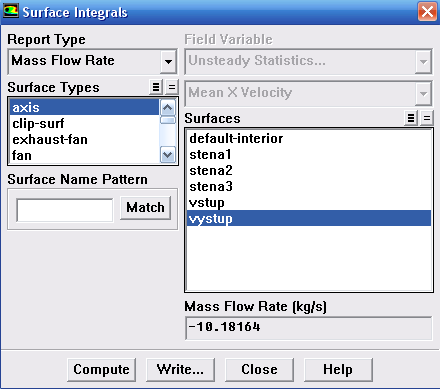
Task: Click the Fluent app icon in title bar
Action: [x=11, y=10]
